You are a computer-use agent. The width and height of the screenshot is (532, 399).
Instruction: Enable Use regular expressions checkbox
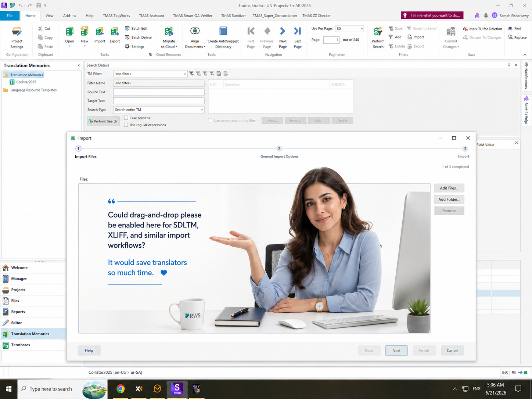click(x=126, y=125)
